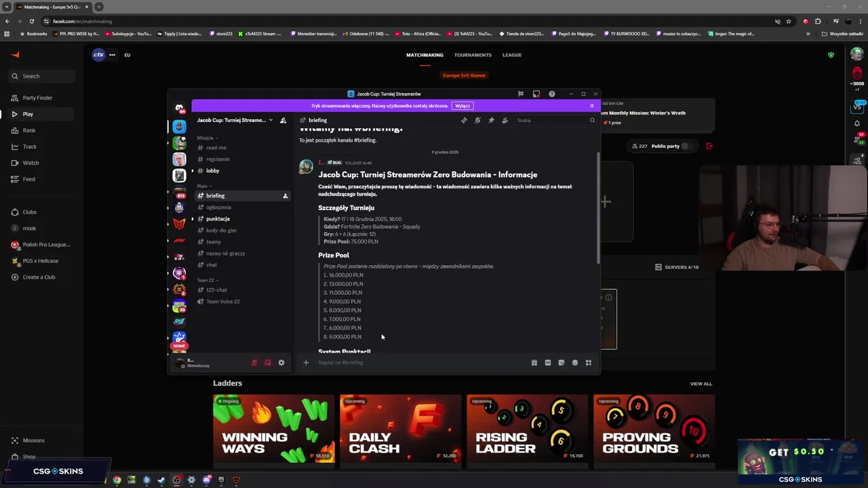
Task: Open Discord inbox icon in title bar
Action: click(536, 94)
